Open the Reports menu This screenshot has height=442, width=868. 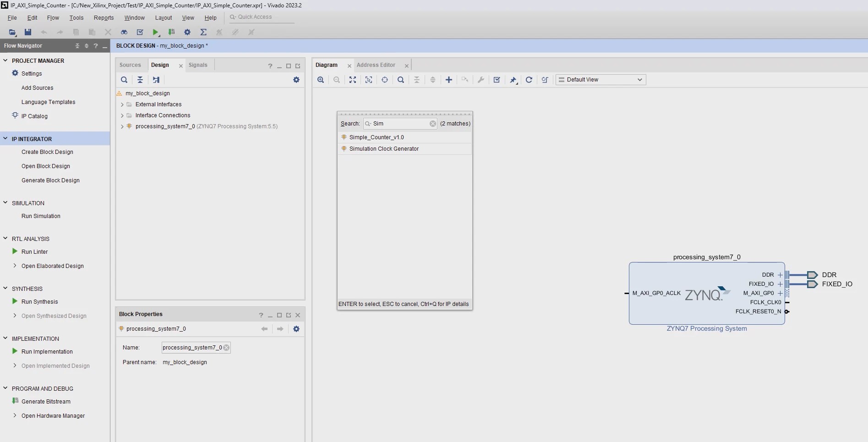tap(104, 18)
